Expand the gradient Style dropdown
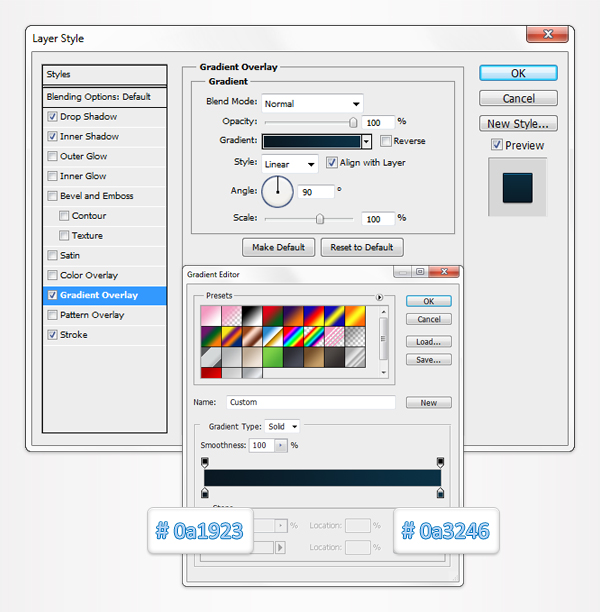Viewport: 600px width, 612px height. click(x=290, y=163)
